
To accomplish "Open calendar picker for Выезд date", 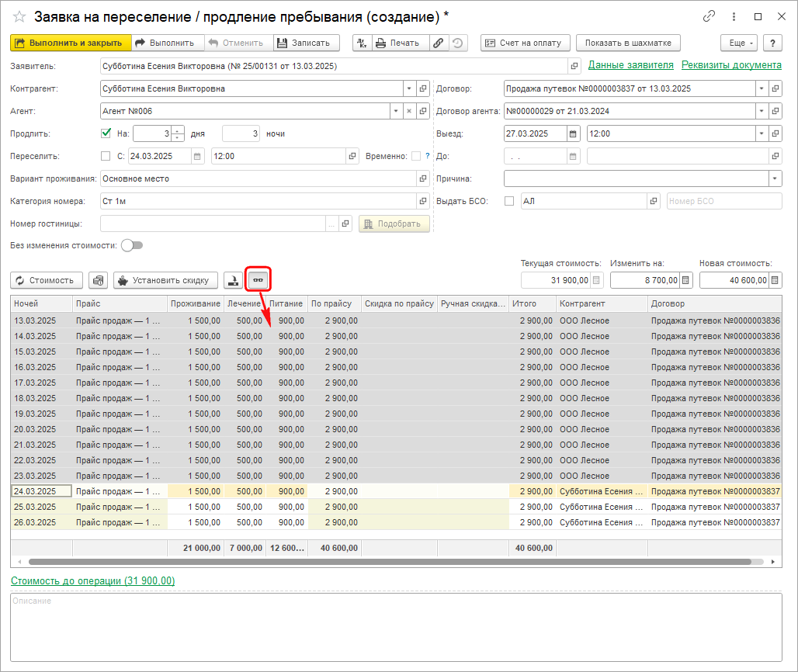I will click(x=574, y=133).
